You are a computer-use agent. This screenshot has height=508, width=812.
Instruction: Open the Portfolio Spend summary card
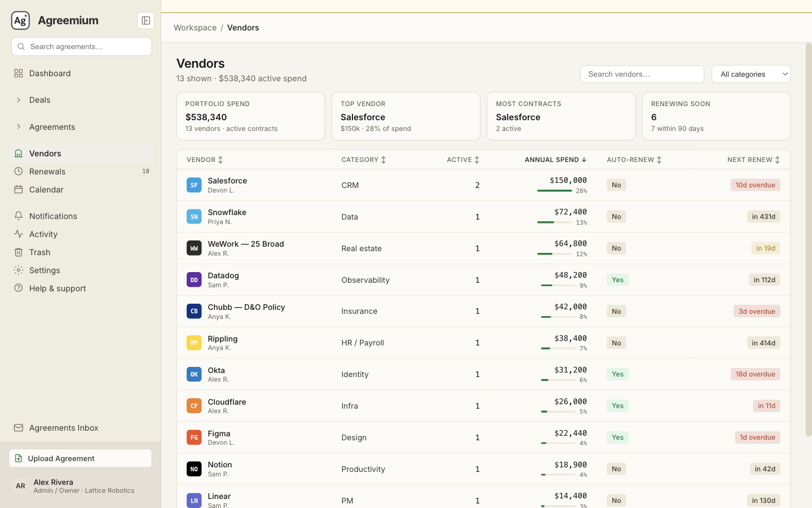click(x=250, y=116)
